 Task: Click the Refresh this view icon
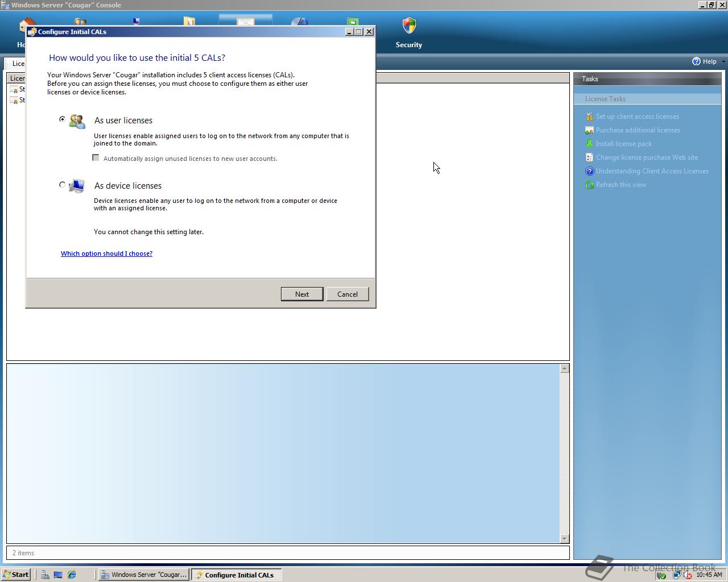coord(589,185)
